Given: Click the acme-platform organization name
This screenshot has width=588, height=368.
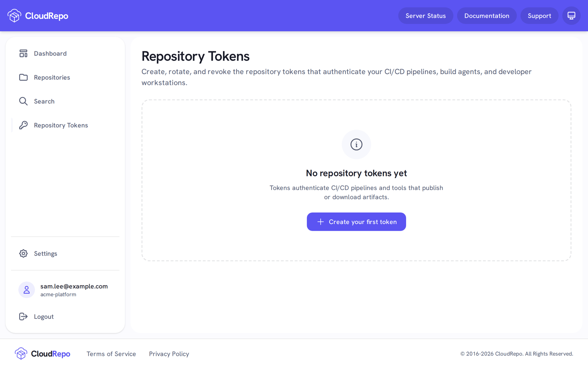Looking at the screenshot, I should [x=58, y=294].
